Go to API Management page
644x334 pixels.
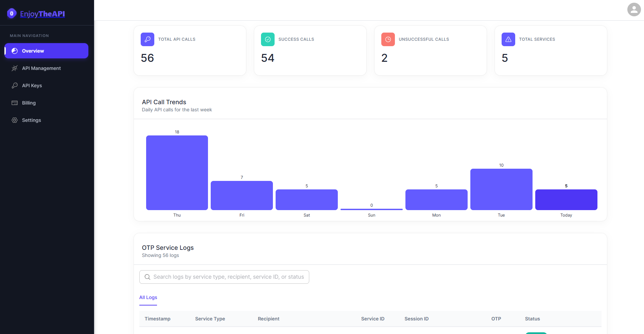pos(41,68)
